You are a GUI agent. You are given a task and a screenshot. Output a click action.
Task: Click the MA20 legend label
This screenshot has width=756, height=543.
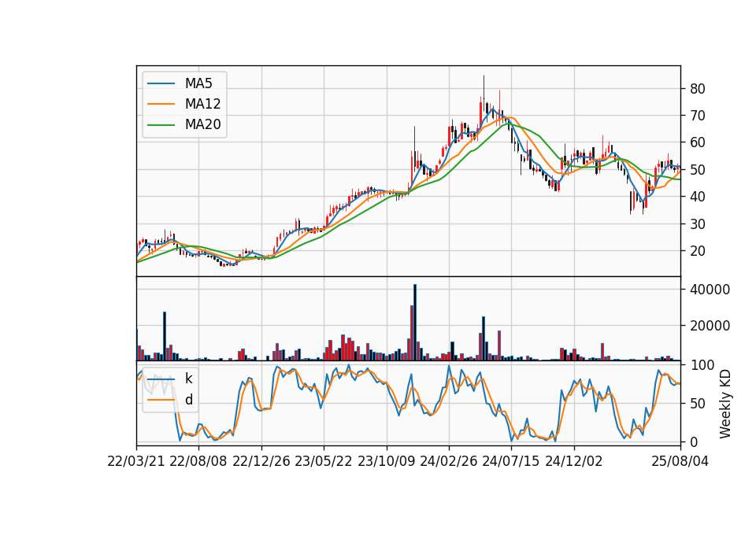(x=202, y=125)
